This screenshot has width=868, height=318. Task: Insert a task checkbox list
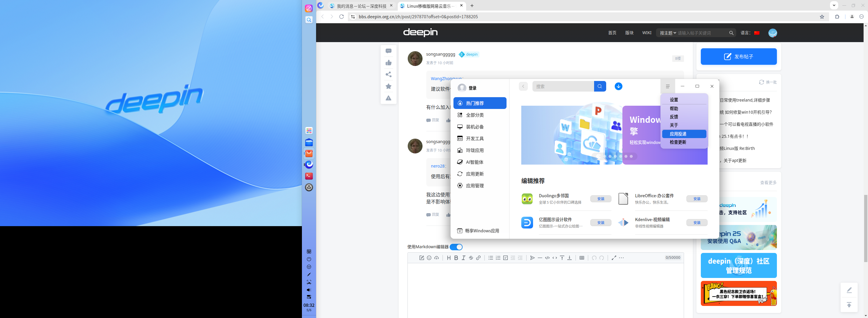point(505,258)
